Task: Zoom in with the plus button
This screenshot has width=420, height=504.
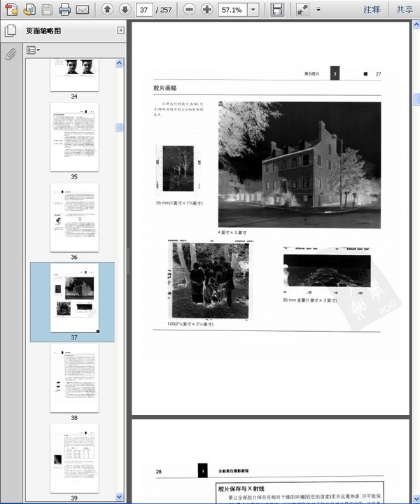Action: (208, 10)
